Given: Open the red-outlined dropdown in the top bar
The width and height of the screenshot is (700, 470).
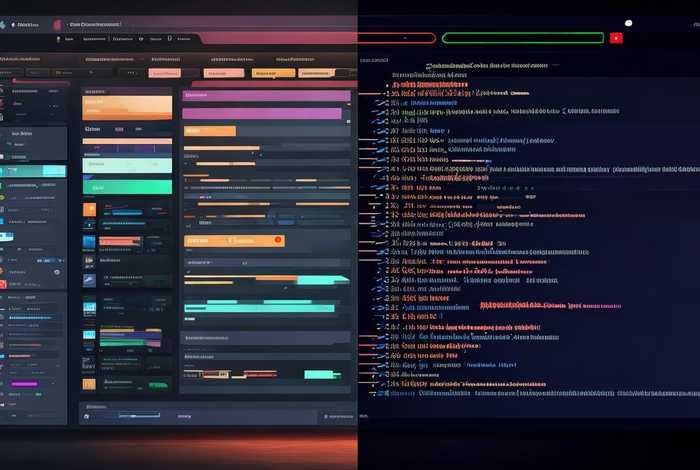Looking at the screenshot, I should [318, 38].
